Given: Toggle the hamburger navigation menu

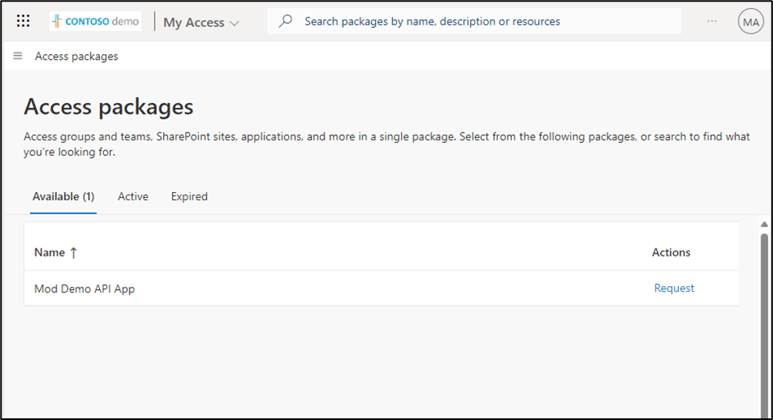Looking at the screenshot, I should (x=18, y=56).
